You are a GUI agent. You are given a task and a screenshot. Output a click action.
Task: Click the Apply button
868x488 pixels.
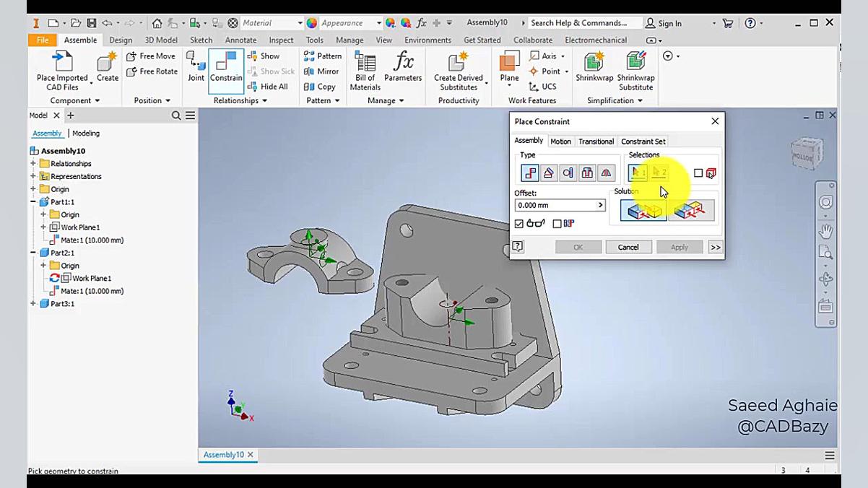(680, 247)
